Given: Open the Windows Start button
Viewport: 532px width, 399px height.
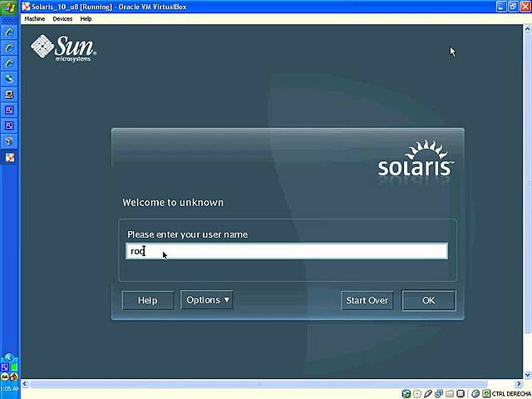Looking at the screenshot, I should tap(9, 7).
